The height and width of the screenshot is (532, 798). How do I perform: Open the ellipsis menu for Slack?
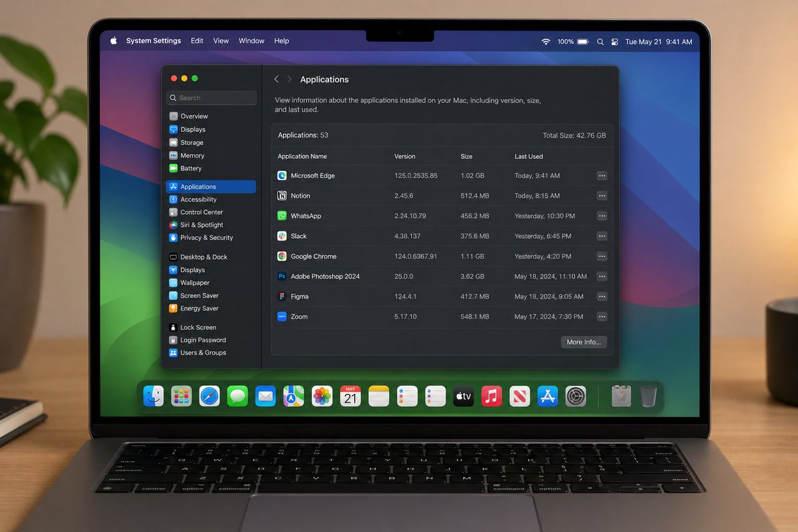[x=602, y=236]
